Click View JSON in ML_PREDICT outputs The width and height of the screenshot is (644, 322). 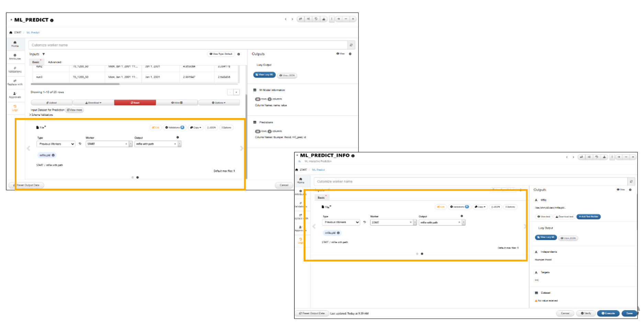pos(287,75)
